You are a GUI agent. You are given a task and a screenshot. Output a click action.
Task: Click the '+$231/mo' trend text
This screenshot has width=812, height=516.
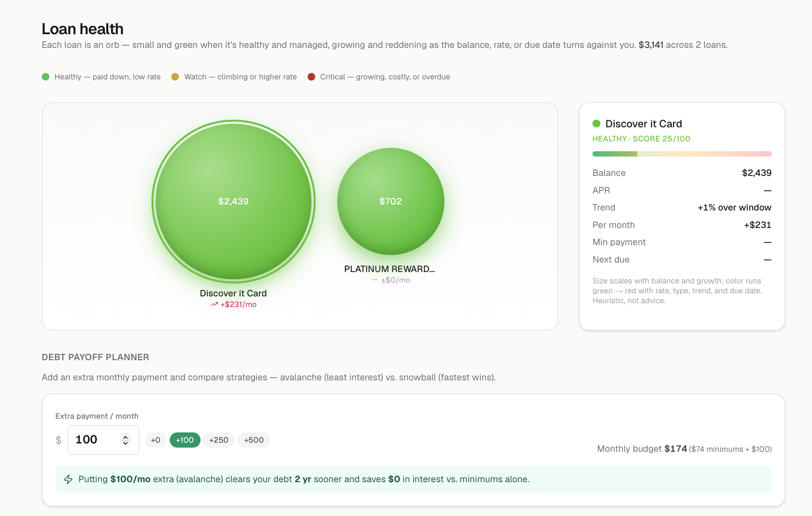pos(238,304)
